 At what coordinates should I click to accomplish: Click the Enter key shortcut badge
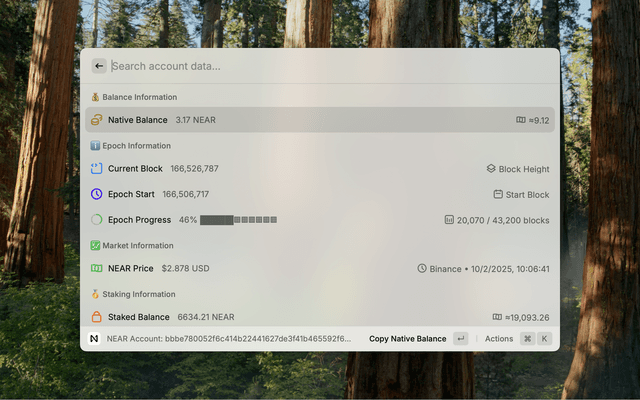[460, 339]
